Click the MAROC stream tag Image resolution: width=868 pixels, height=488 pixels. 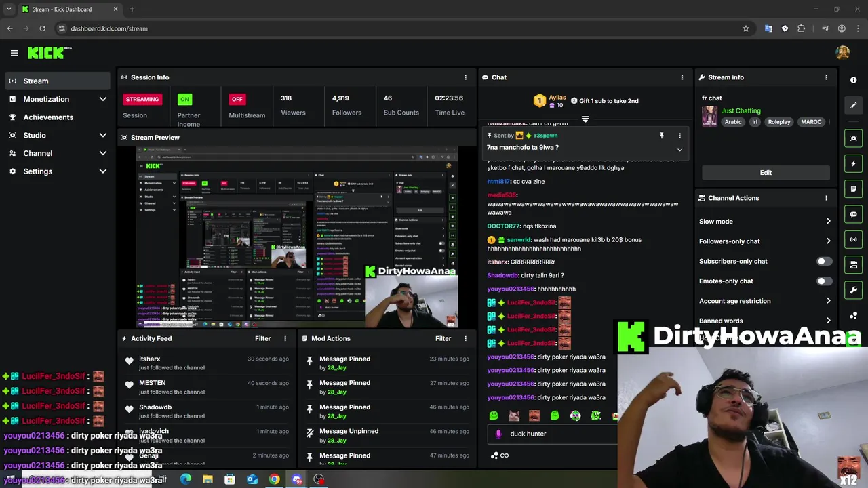[811, 122]
